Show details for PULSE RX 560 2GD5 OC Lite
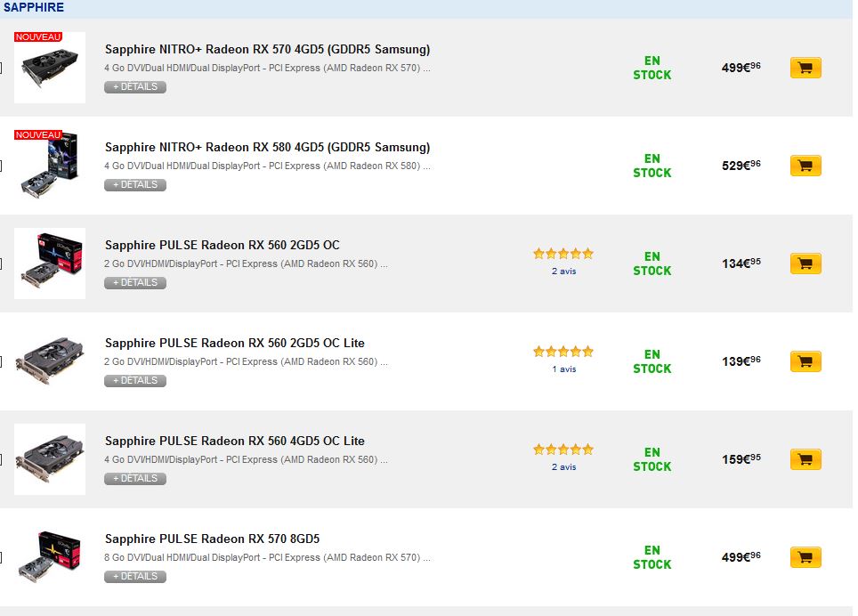This screenshot has width=858, height=616. (135, 381)
